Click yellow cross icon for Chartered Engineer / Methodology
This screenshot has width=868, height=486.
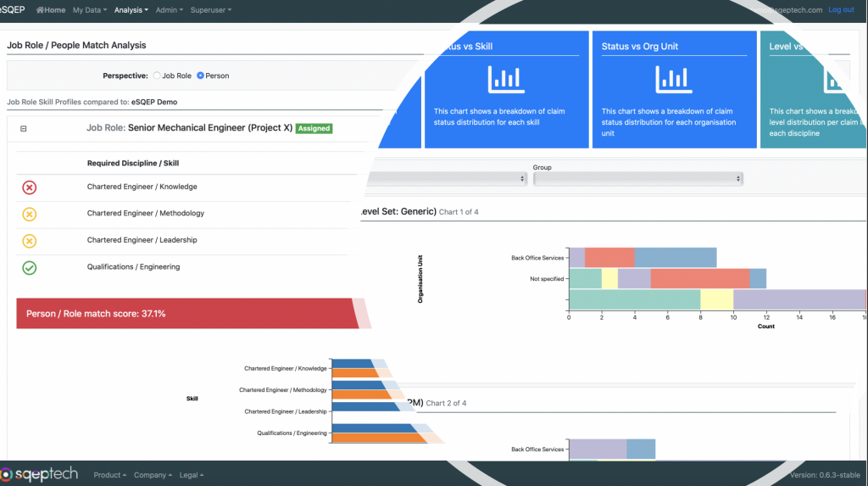pos(30,214)
